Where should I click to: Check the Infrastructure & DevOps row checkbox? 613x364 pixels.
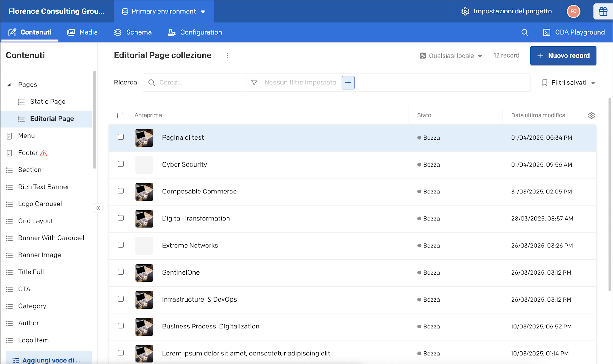[121, 298]
